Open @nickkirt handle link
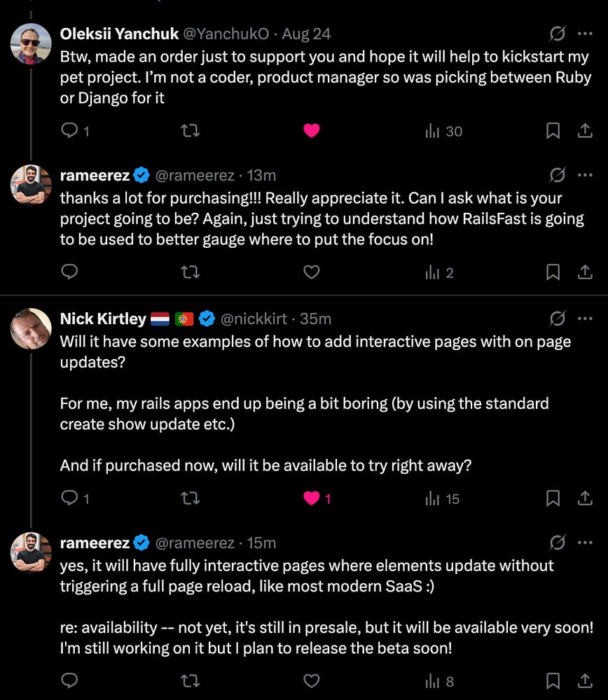This screenshot has height=700, width=608. pos(254,319)
